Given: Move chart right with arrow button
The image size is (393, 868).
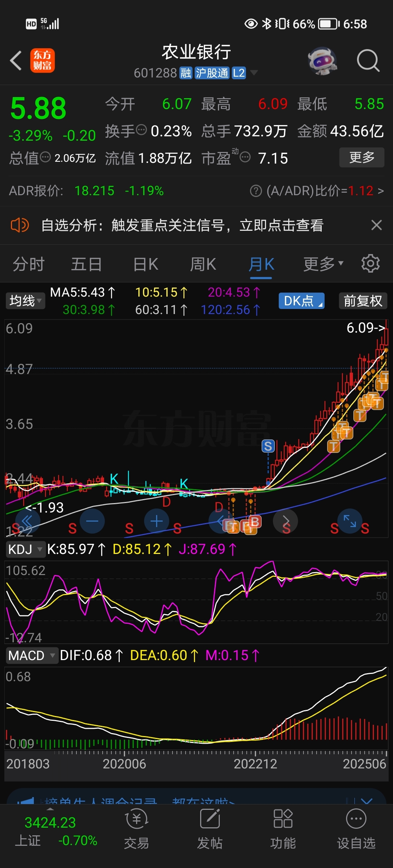Looking at the screenshot, I should pyautogui.click(x=285, y=521).
